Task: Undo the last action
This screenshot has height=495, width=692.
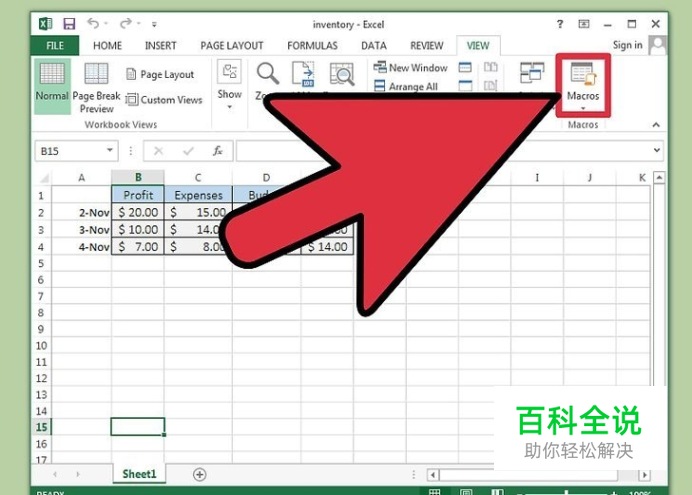Action: tap(93, 23)
